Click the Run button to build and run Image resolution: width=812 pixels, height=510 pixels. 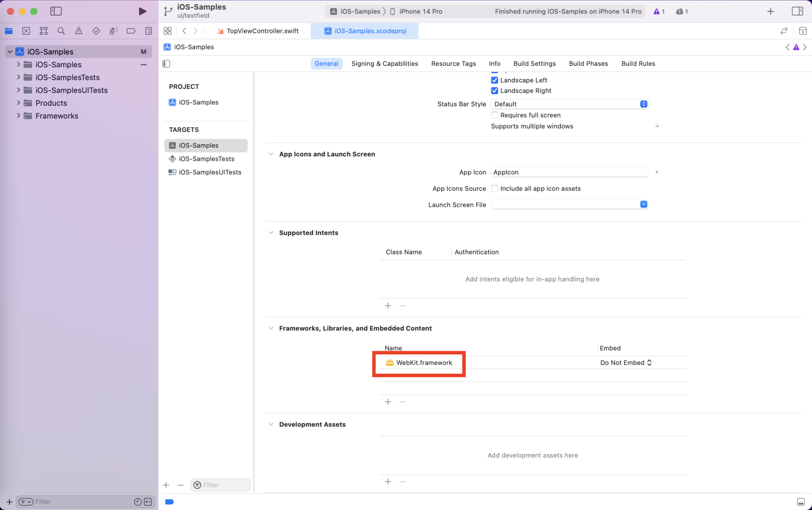click(143, 11)
